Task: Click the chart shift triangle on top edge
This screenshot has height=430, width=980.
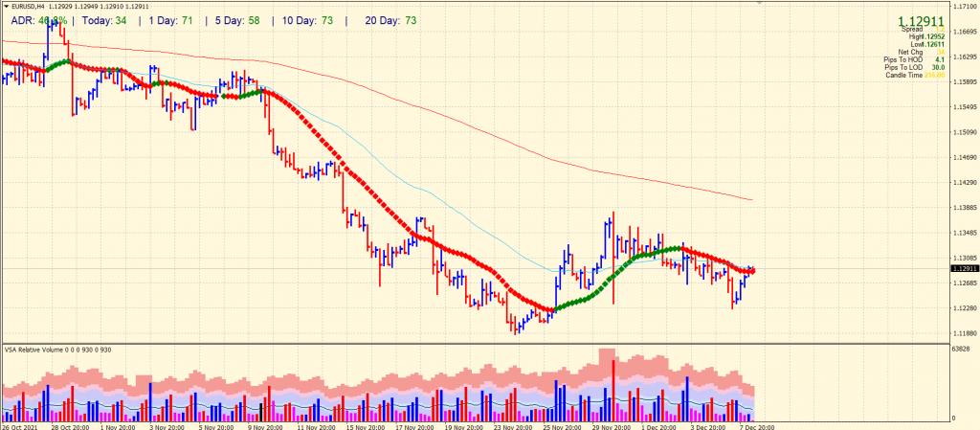Action: pos(759,3)
